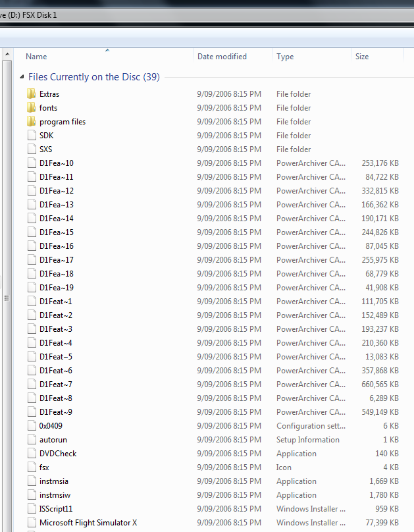The width and height of the screenshot is (414, 532).
Task: Select the D1Fea~12 file icon
Action: tap(32, 191)
